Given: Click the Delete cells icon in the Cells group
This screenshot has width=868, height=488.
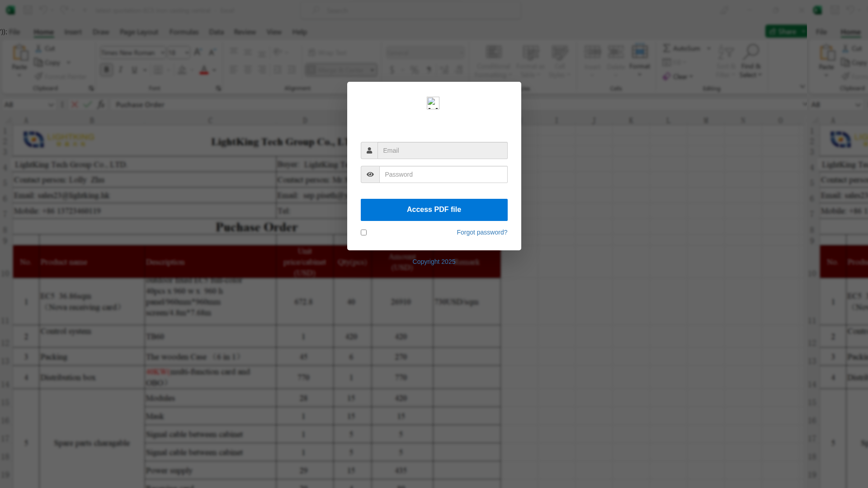Looking at the screenshot, I should point(616,52).
